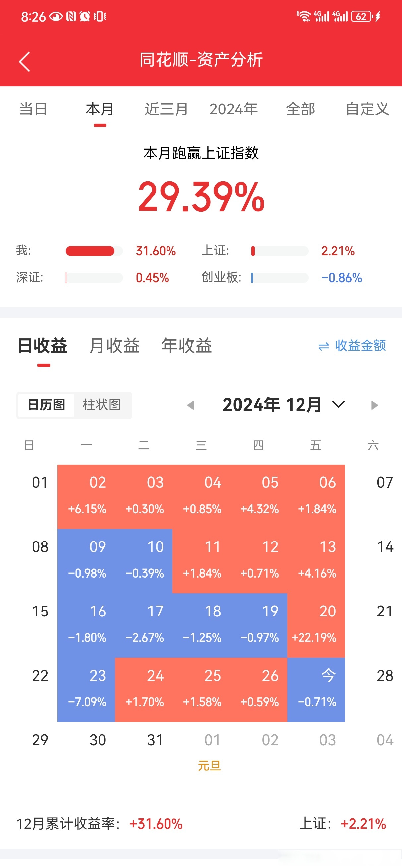
Task: Select December 10 cell with -0.39%
Action: (144, 561)
